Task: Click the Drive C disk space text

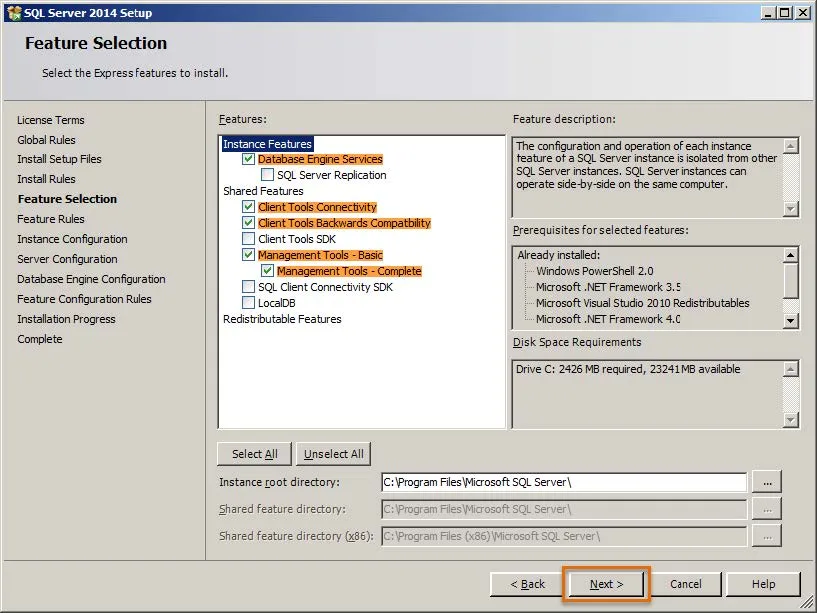Action: click(628, 369)
